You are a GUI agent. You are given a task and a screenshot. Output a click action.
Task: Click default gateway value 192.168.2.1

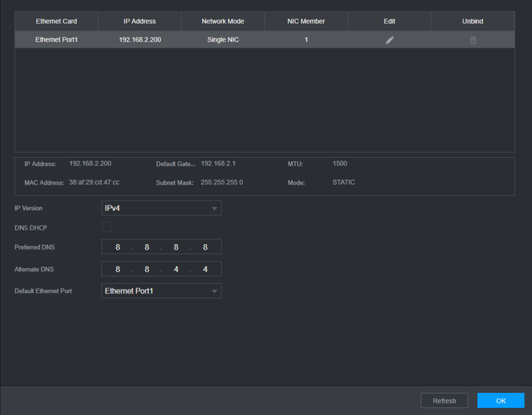click(218, 163)
